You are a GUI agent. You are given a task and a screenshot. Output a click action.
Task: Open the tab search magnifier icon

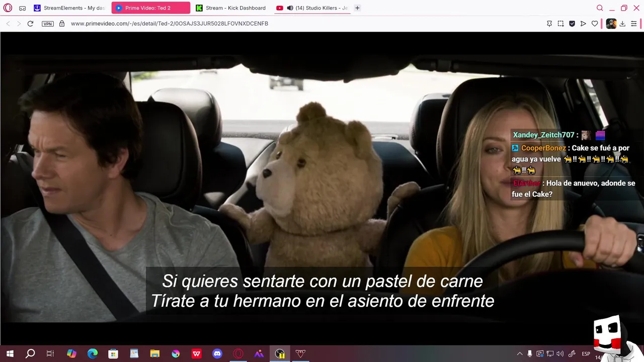[x=600, y=8]
